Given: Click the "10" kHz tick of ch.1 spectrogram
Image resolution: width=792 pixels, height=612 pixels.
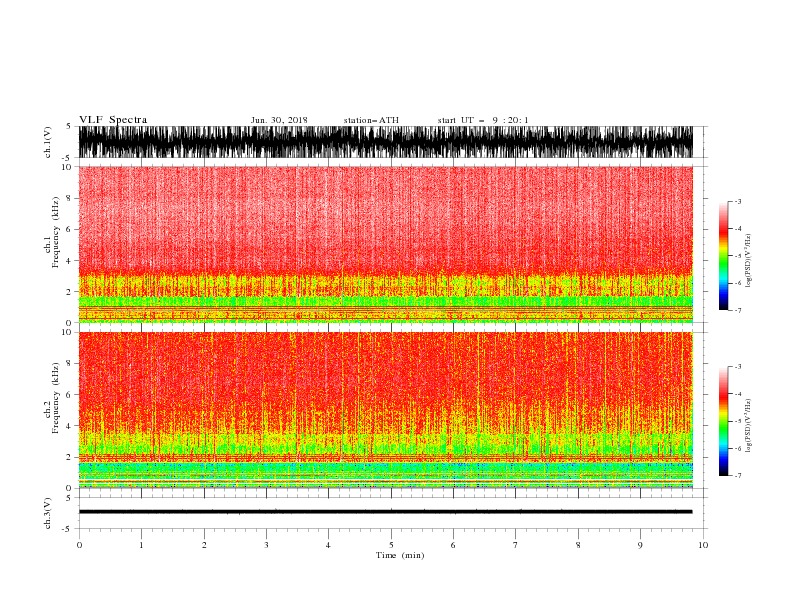Looking at the screenshot, I should point(66,167).
